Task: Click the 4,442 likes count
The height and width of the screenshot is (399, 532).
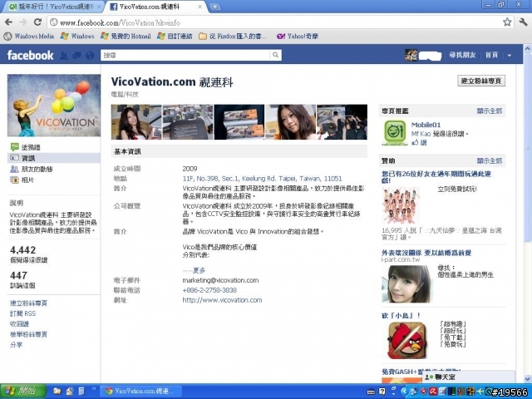Action: point(22,250)
